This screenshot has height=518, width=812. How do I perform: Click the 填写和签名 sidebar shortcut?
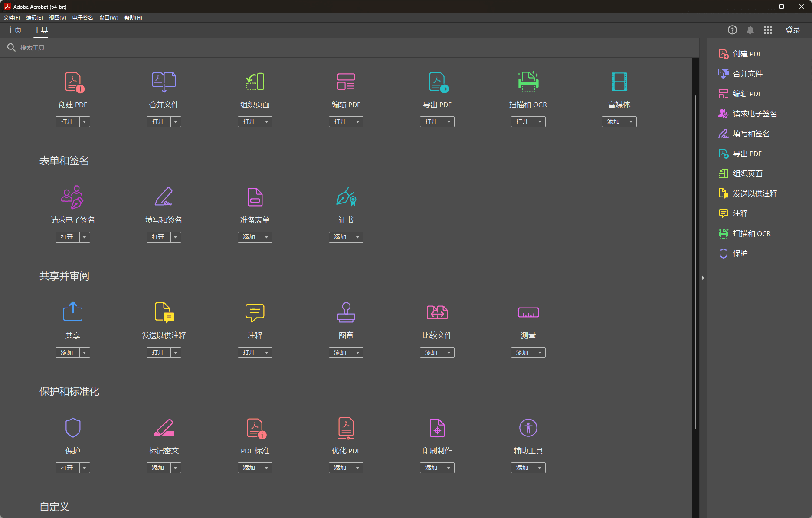pos(751,134)
